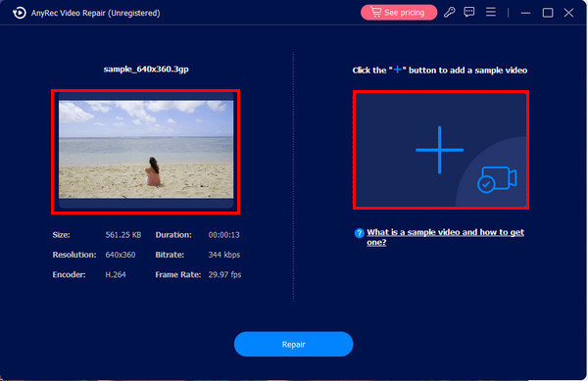Screen dimensions: 588x381
Task: Click the Resolution: label
Action: pos(74,255)
